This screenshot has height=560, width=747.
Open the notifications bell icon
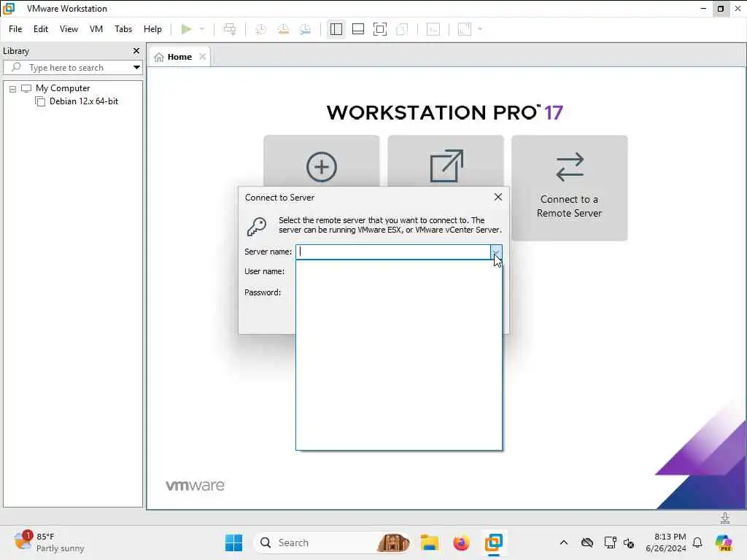point(697,542)
